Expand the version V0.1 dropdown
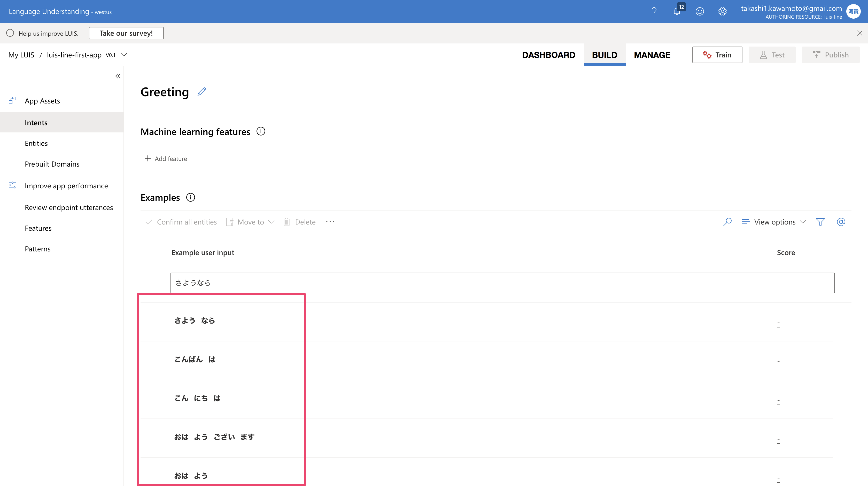This screenshot has width=868, height=486. pyautogui.click(x=124, y=55)
